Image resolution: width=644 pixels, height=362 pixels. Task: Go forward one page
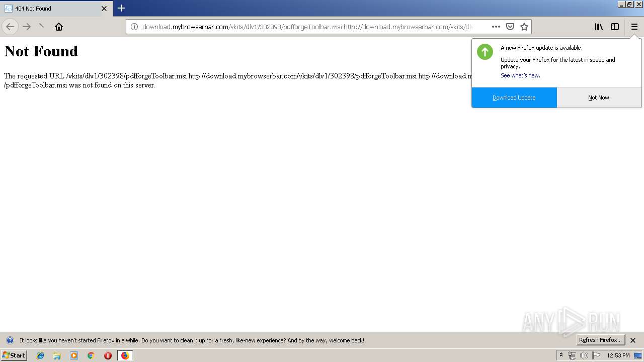(x=27, y=27)
